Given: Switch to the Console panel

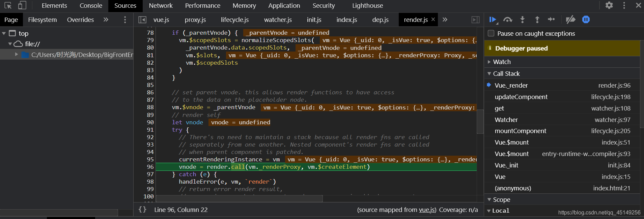Looking at the screenshot, I should click(91, 5).
